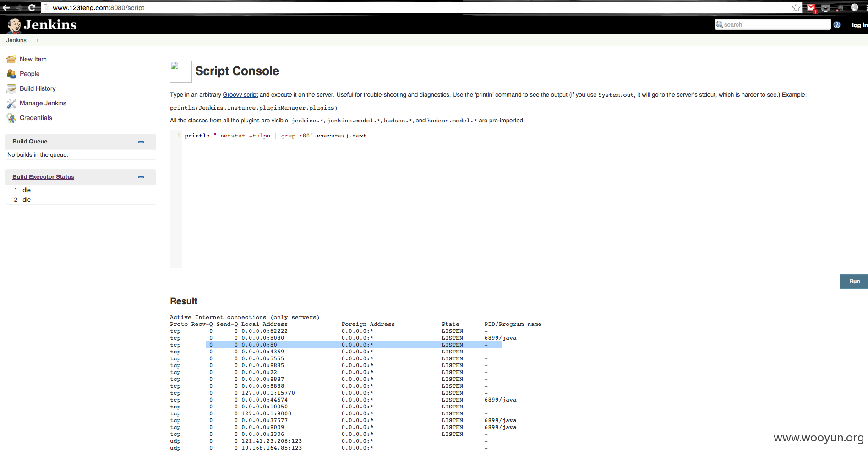This screenshot has width=868, height=451.
Task: Focus the search box
Action: (773, 24)
